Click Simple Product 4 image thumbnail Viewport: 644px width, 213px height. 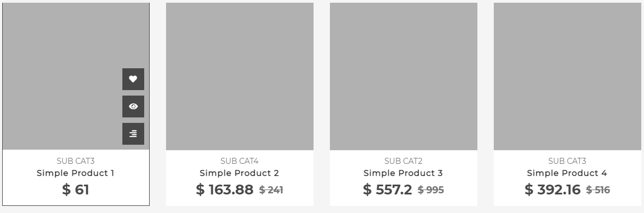point(567,76)
